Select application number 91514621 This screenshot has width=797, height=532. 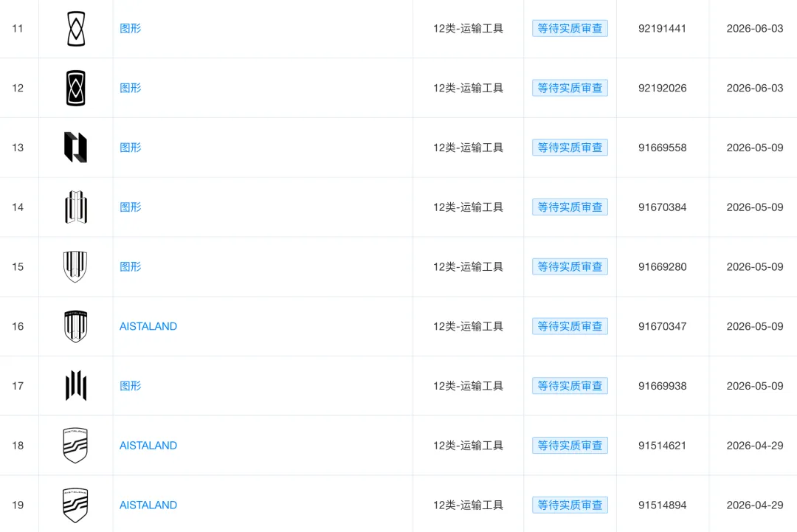pos(662,445)
